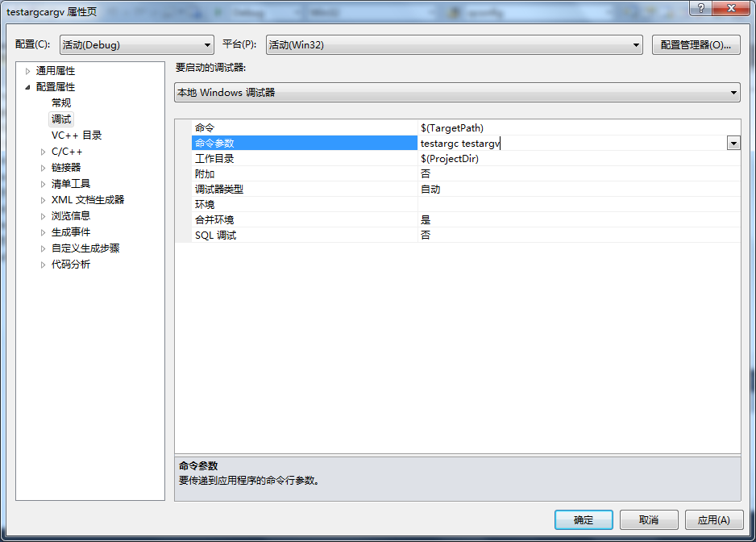Close the testargcargv 属性页 dialog
756x542 pixels.
click(731, 8)
